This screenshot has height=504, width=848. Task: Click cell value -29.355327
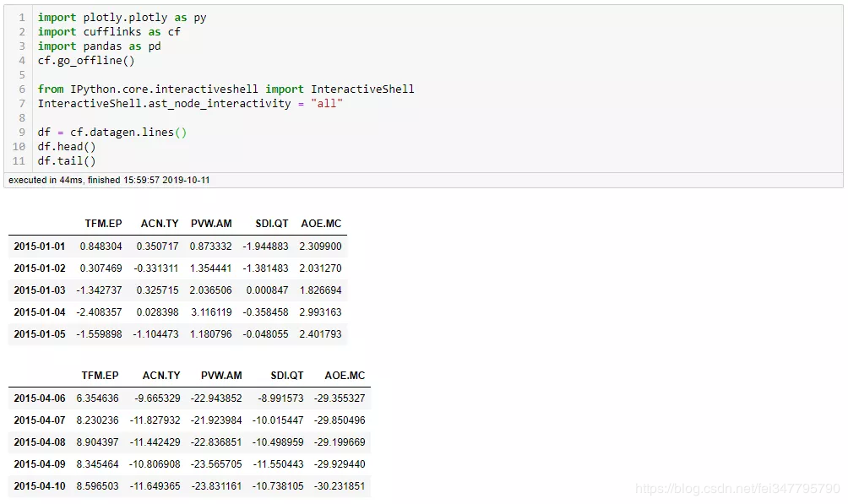tap(340, 398)
